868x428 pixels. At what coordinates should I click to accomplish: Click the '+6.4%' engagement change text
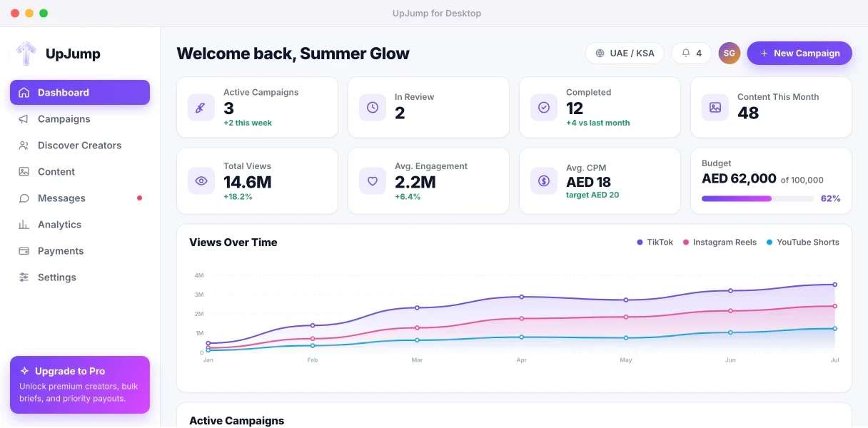pos(408,196)
